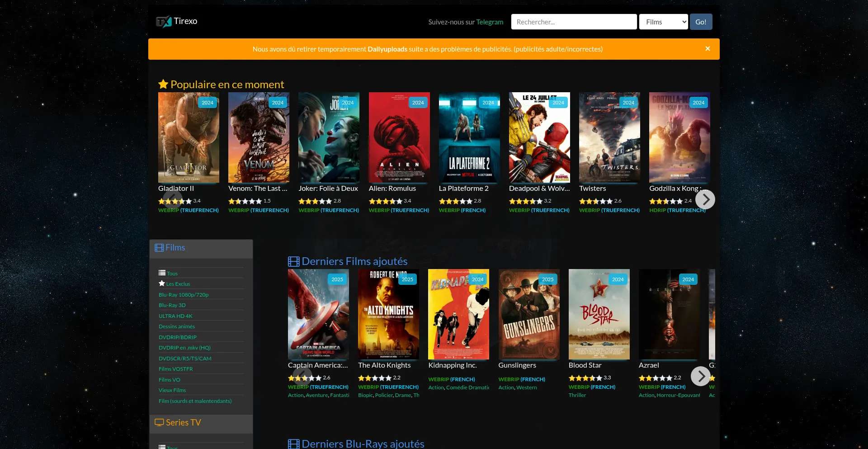Viewport: 868px width, 449px height.
Task: Open the category dropdown set to Films
Action: (663, 22)
